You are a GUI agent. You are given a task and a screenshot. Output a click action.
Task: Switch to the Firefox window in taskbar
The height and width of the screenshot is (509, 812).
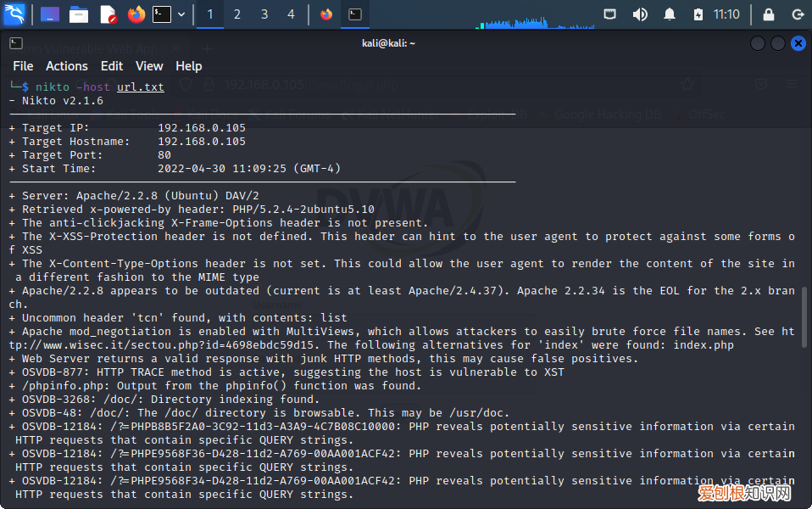coord(326,14)
